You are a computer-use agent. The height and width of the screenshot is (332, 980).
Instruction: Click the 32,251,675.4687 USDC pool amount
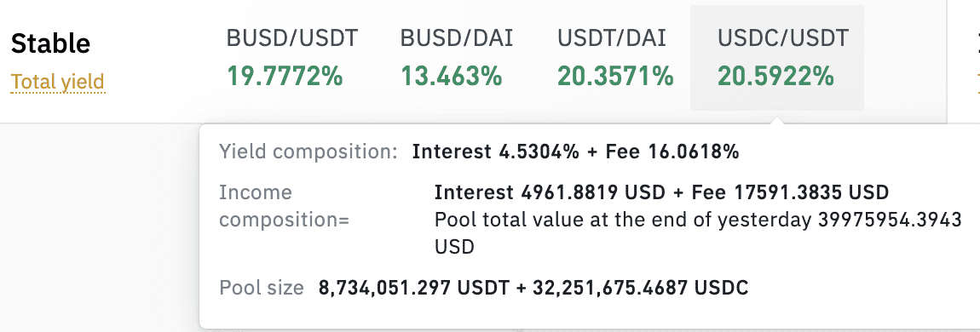(x=641, y=288)
